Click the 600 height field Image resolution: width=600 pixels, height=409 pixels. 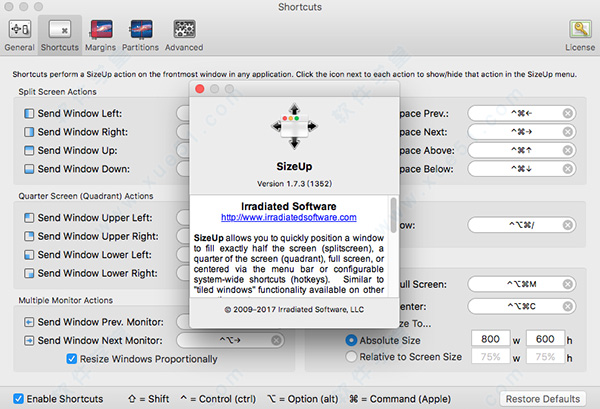(x=545, y=339)
